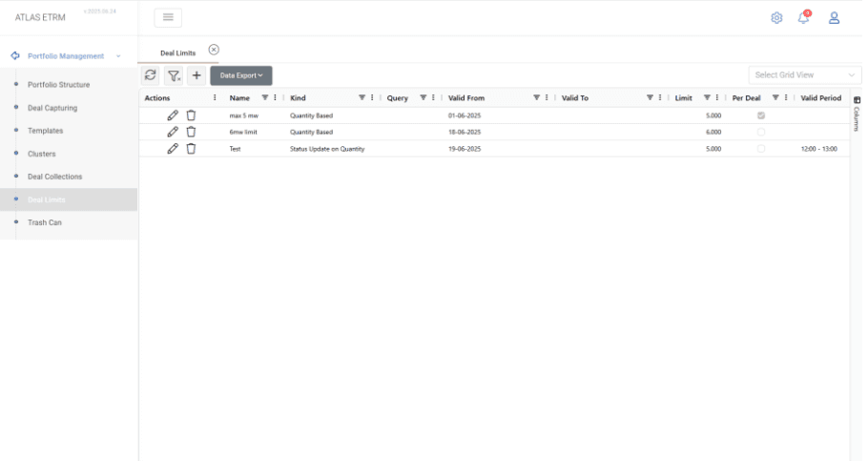
Task: Open Deal Collections in the sidebar
Action: [x=54, y=177]
